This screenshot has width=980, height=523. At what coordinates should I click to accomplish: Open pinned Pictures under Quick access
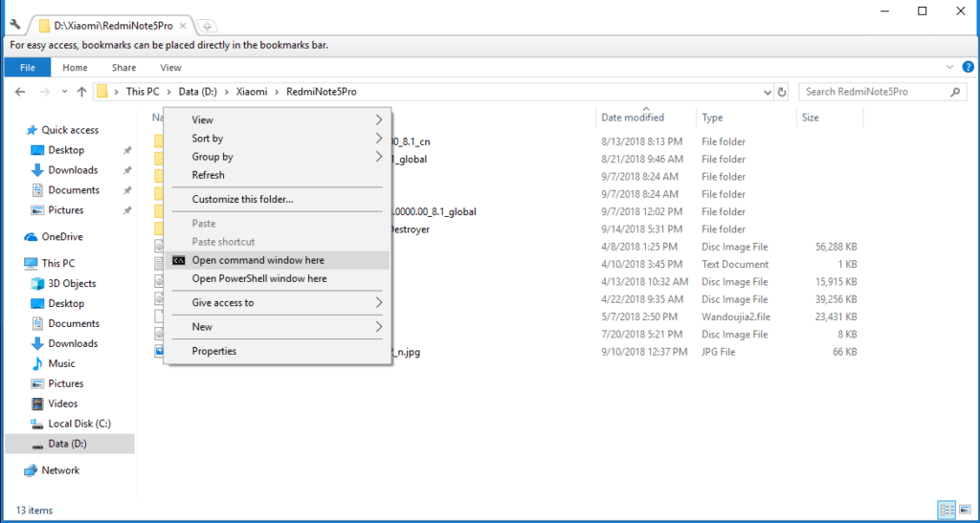[66, 209]
